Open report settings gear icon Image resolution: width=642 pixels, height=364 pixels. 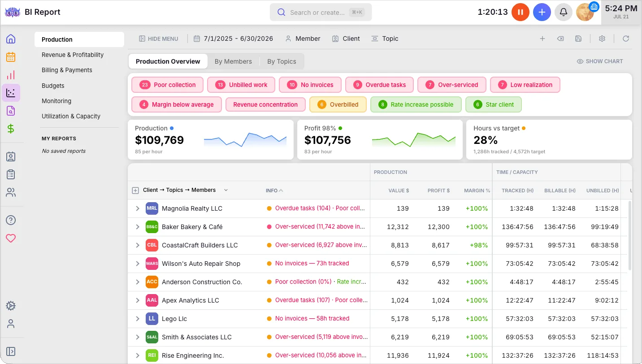pos(602,39)
